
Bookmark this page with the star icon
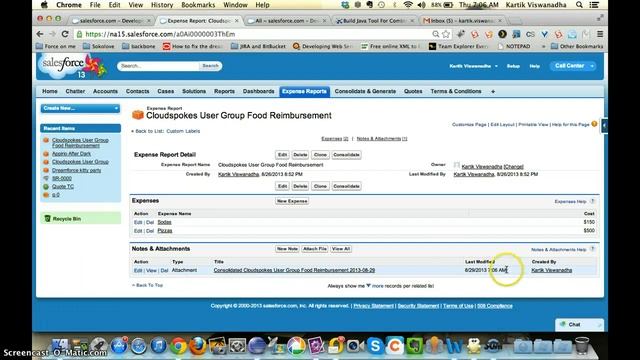[446, 34]
